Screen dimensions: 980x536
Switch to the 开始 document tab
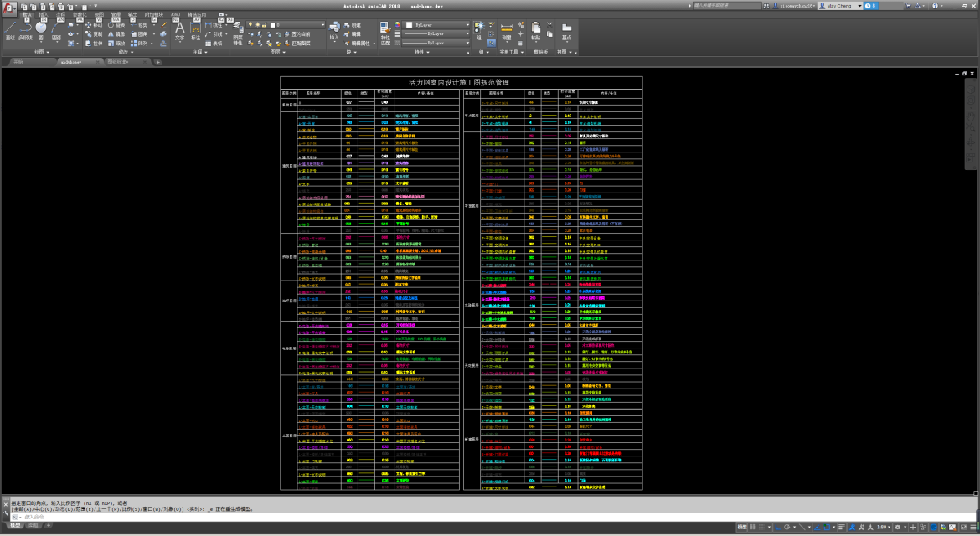tap(18, 62)
